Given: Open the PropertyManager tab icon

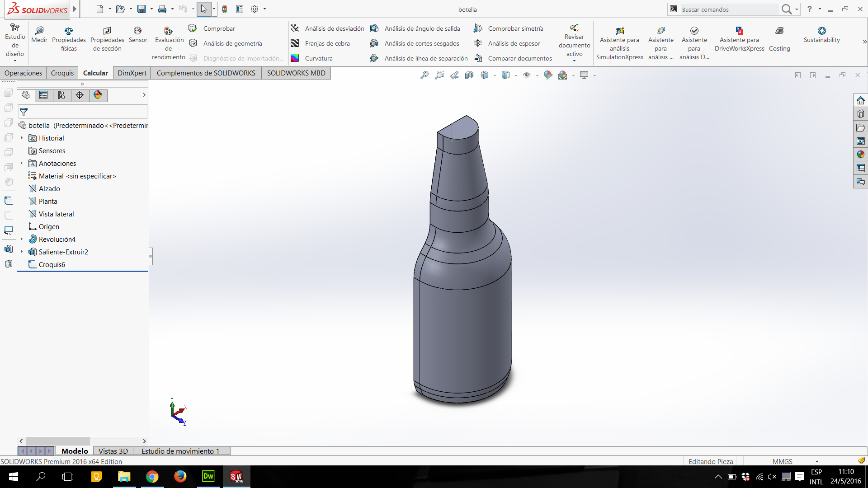Looking at the screenshot, I should pyautogui.click(x=43, y=95).
